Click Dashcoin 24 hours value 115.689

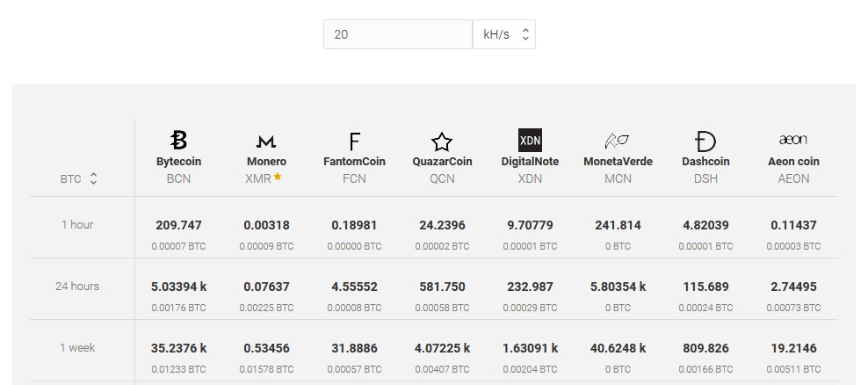coord(705,287)
